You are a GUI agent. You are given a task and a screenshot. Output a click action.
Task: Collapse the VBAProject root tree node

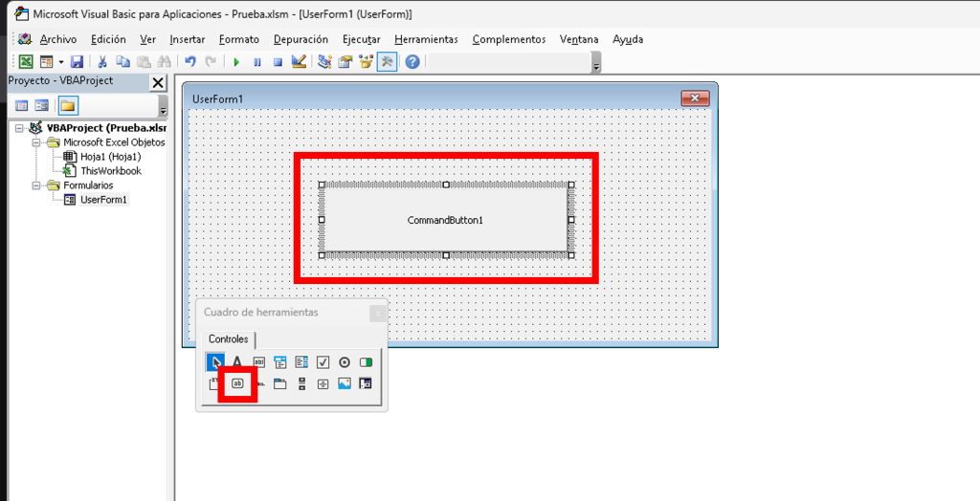pos(20,127)
